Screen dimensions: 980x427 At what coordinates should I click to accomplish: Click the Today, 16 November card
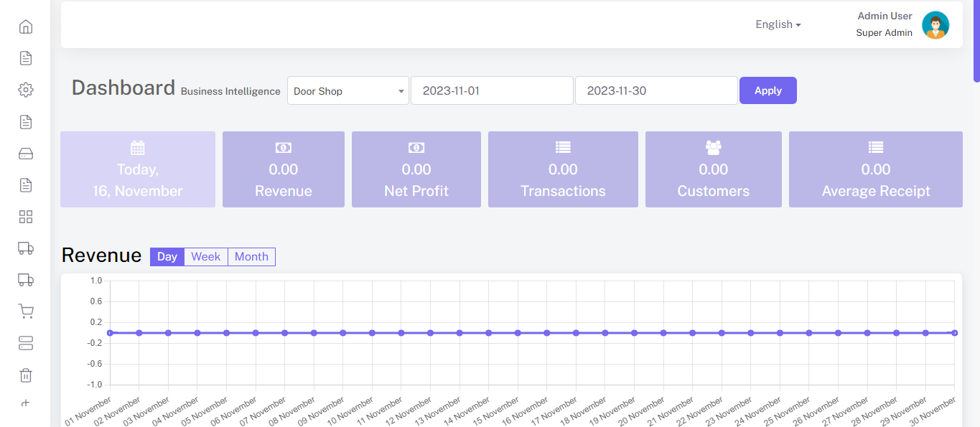[138, 169]
